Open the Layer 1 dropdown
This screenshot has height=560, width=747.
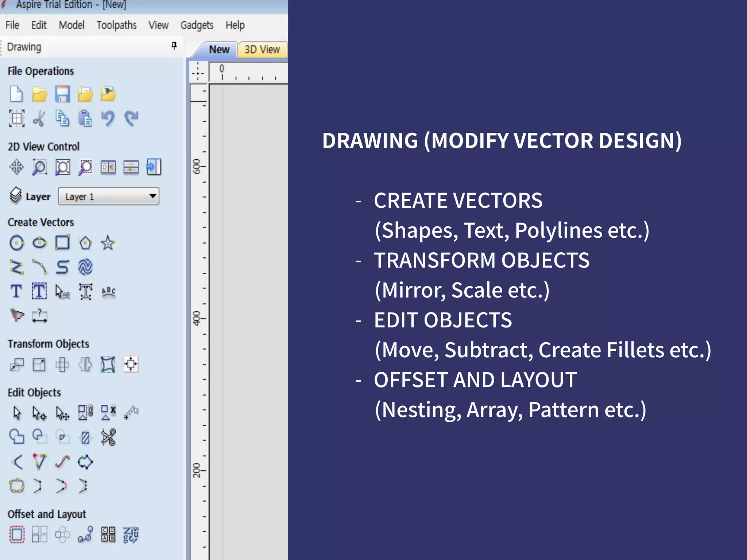point(109,197)
